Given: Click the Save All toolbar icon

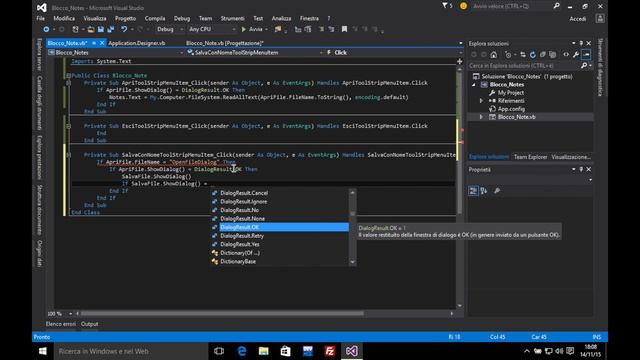Looking at the screenshot, I should point(111,29).
